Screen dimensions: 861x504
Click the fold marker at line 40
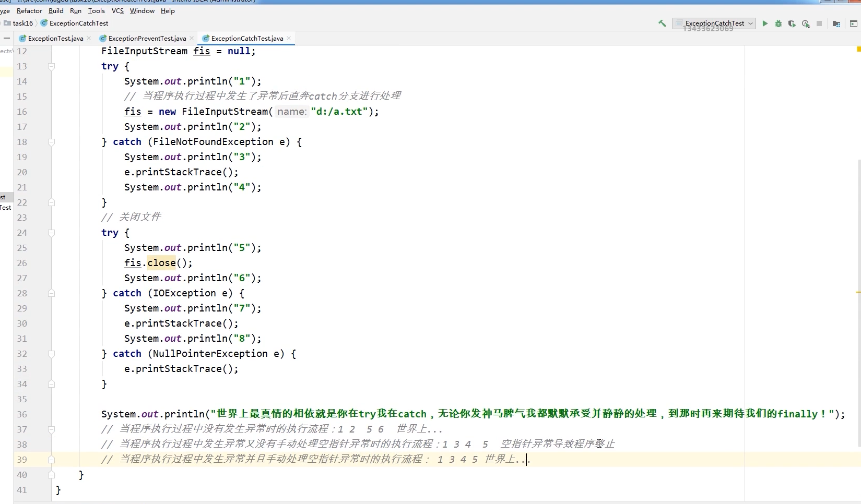pyautogui.click(x=51, y=475)
